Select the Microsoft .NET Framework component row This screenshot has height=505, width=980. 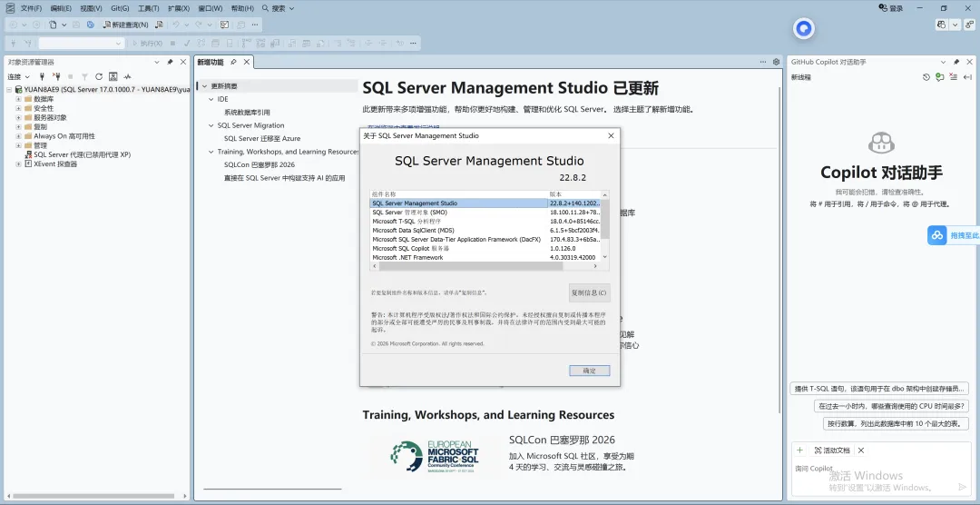(x=485, y=257)
